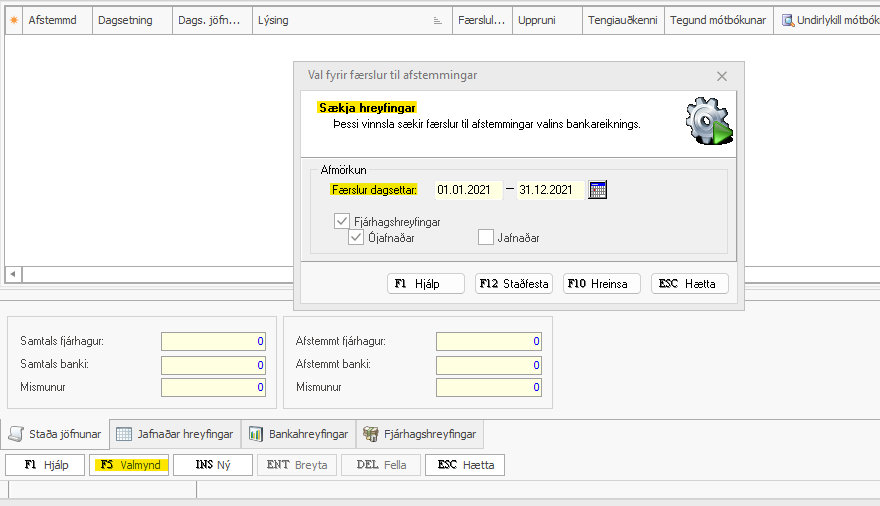Open the Jafnaðar hreyfingar tab
This screenshot has width=880, height=506.
pos(175,434)
